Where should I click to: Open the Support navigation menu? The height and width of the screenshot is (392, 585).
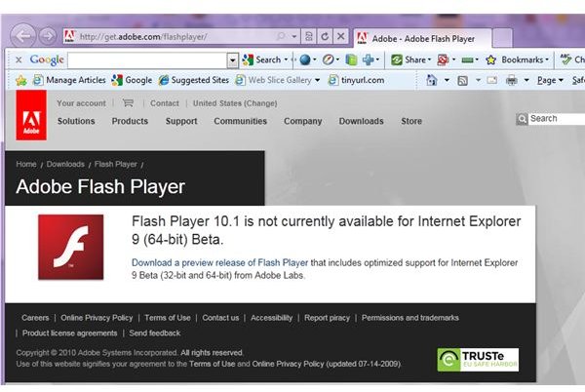[181, 121]
